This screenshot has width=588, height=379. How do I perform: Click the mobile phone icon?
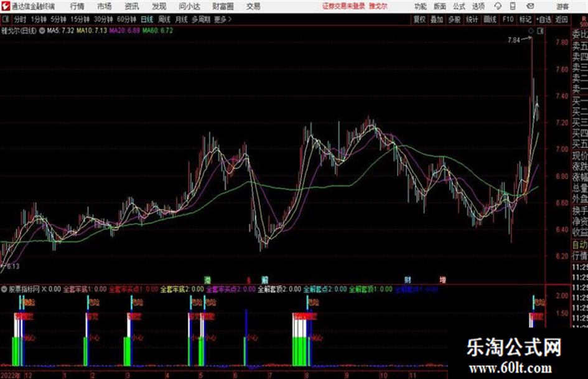tap(513, 6)
